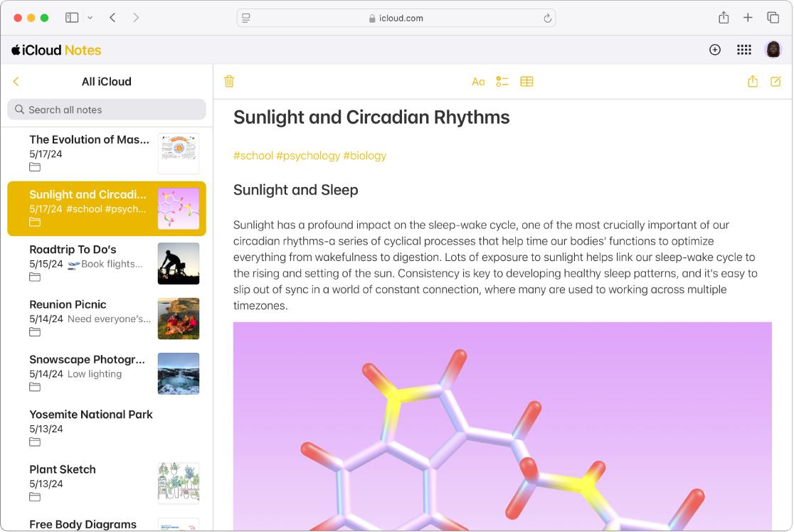Click the Search all notes field

pos(106,109)
